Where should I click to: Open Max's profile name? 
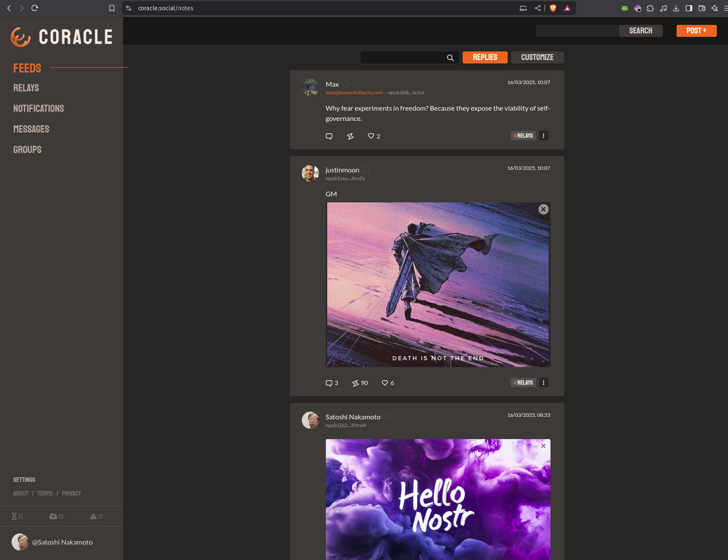click(332, 84)
